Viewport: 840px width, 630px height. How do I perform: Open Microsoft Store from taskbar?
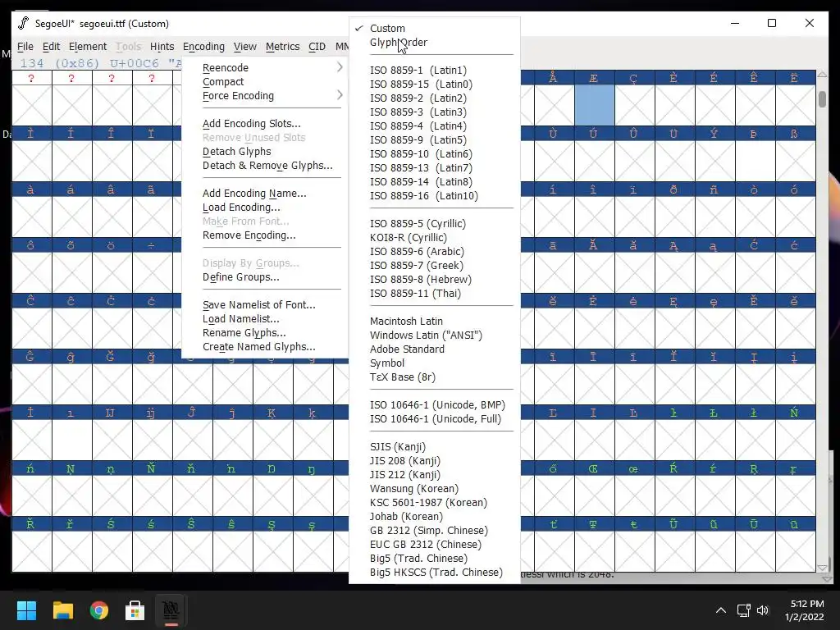coord(135,610)
